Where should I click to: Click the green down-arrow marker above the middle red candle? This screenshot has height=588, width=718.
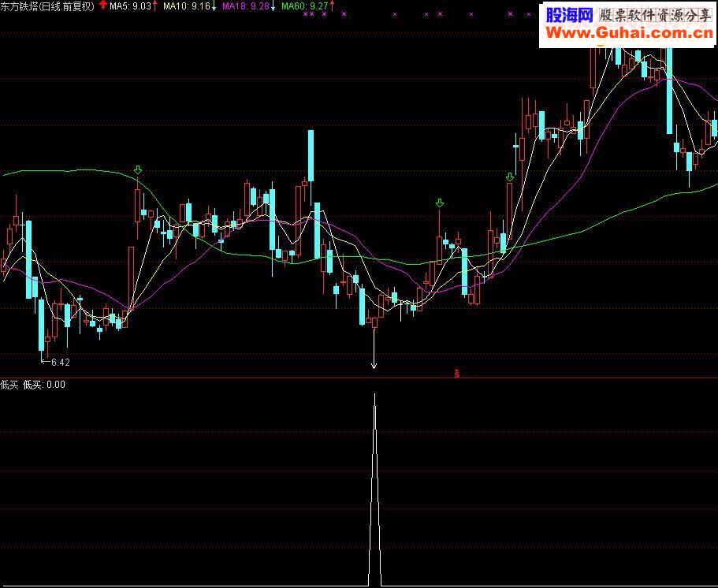point(440,203)
